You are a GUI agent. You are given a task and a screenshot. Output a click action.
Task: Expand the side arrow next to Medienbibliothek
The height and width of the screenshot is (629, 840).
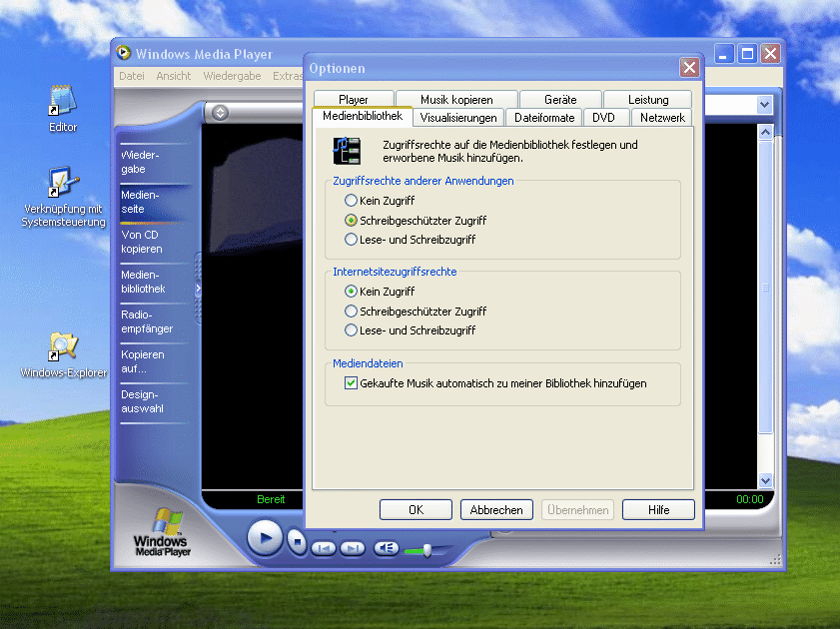pyautogui.click(x=198, y=288)
